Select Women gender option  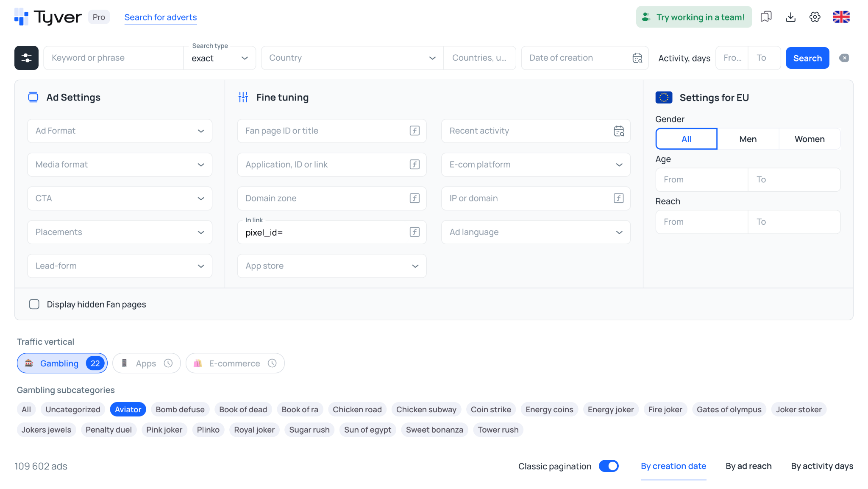coord(810,139)
